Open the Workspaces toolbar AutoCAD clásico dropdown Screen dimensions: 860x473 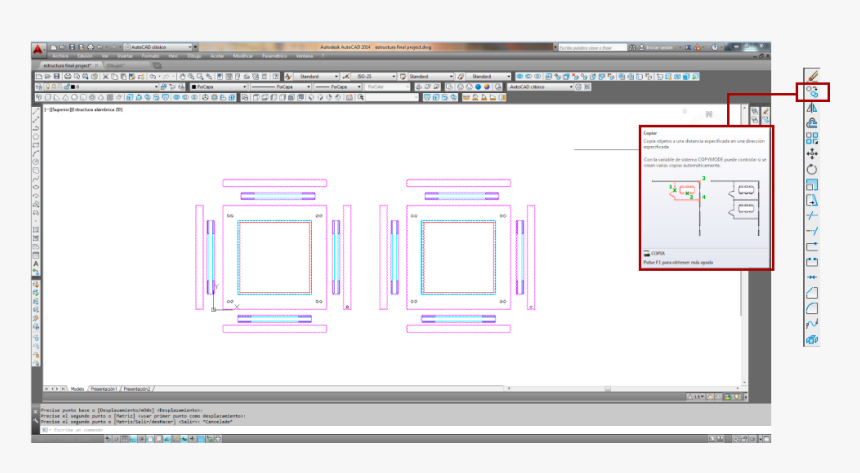click(x=540, y=87)
